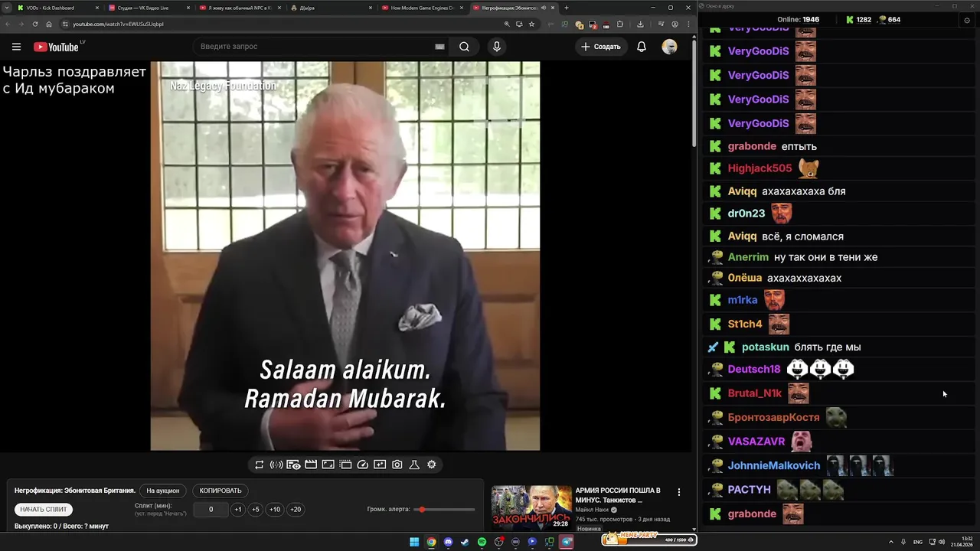
Task: Click КОПИРОВАТЬ button
Action: click(x=220, y=491)
